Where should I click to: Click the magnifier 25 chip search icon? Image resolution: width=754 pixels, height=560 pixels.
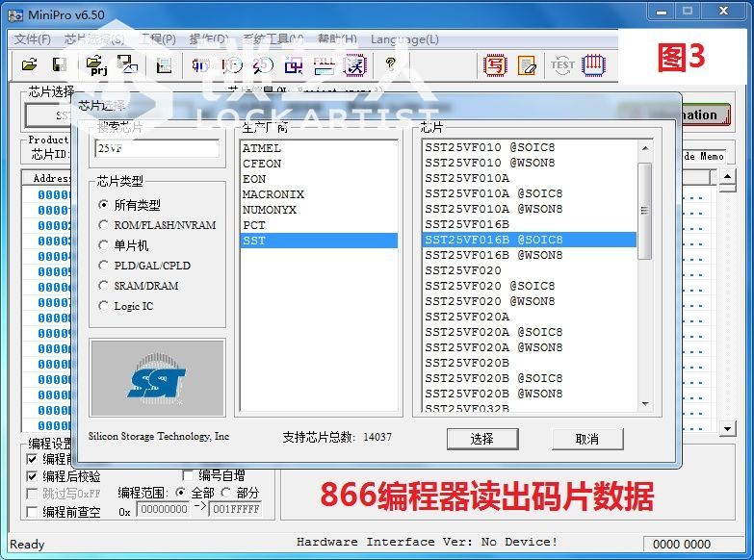tap(263, 65)
